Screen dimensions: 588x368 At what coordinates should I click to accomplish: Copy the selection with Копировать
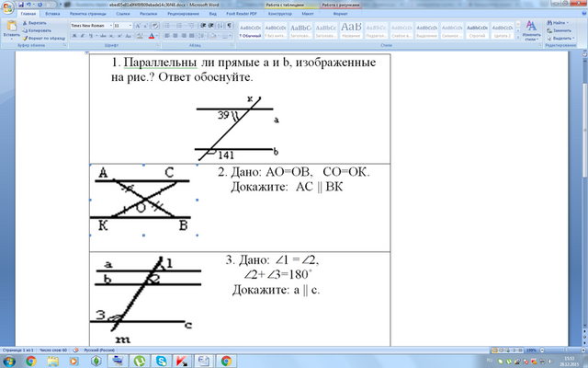click(x=37, y=30)
